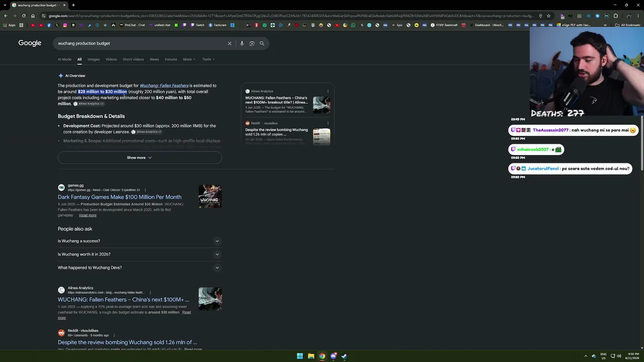Open the volume control in system tray
644x362 pixels.
coord(619,356)
